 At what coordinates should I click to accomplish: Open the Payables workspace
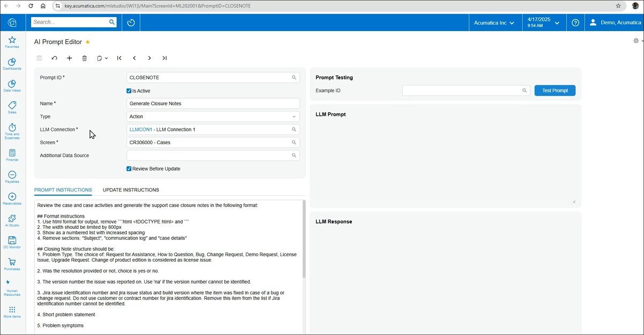[x=12, y=177]
